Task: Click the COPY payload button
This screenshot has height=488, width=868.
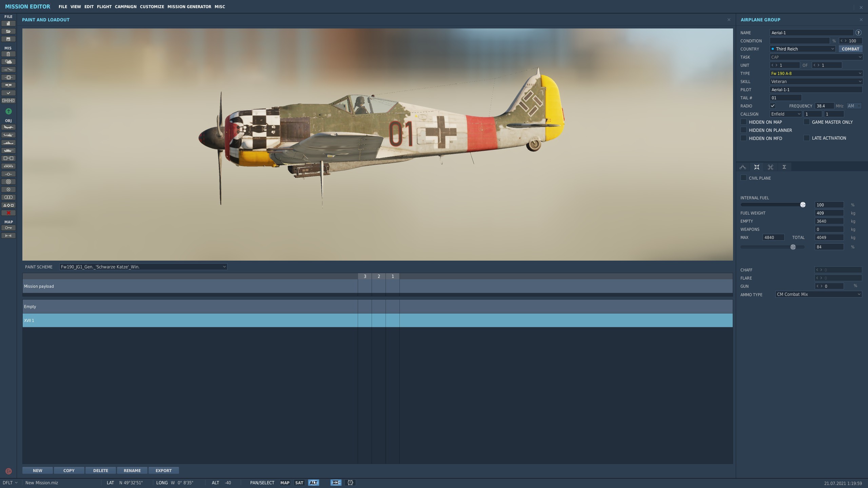Action: click(x=69, y=470)
